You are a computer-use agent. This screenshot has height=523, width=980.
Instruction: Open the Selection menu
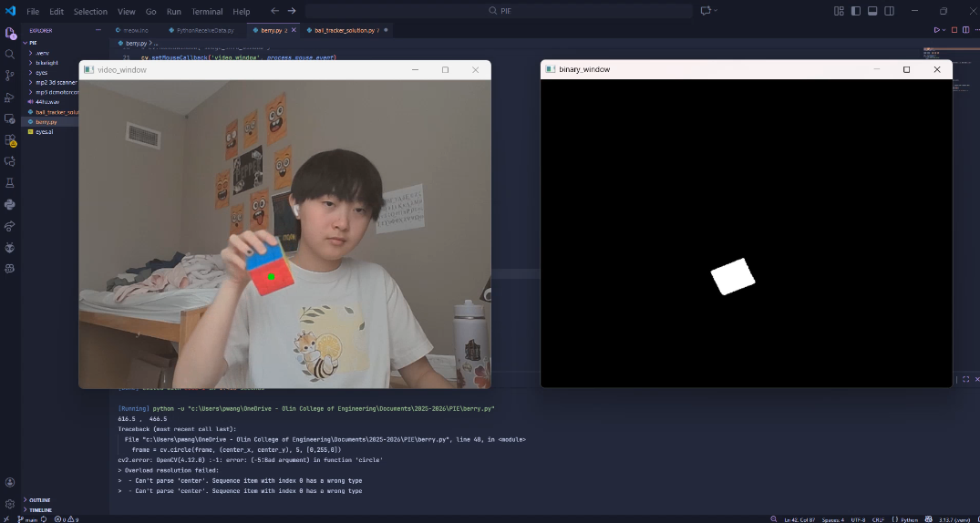coord(90,11)
